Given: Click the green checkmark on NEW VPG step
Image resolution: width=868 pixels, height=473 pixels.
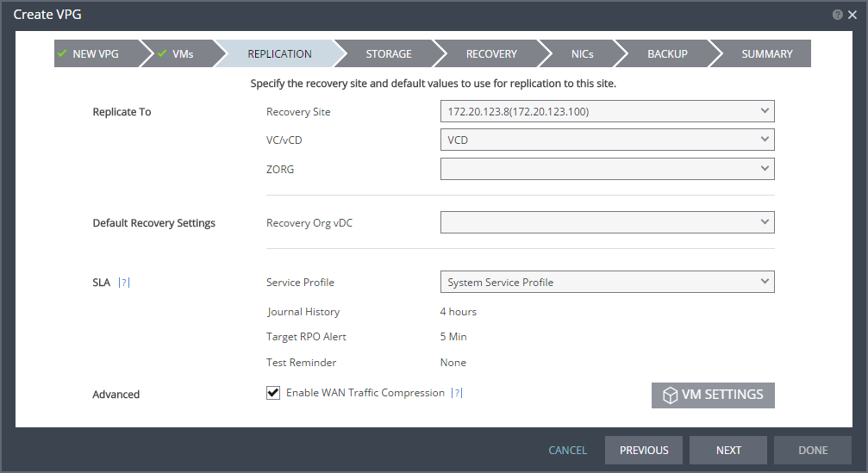Looking at the screenshot, I should coord(62,53).
